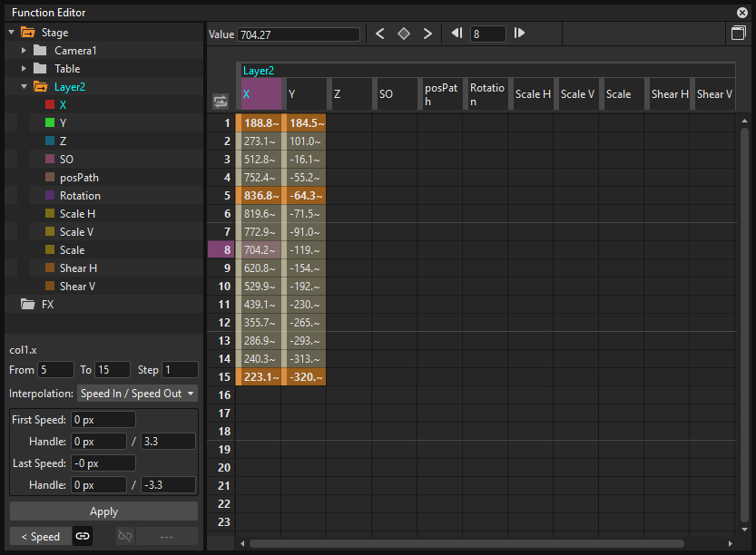Screen dimensions: 756x555
Task: Select X cell 223.1 at frame 15
Action: (x=260, y=376)
